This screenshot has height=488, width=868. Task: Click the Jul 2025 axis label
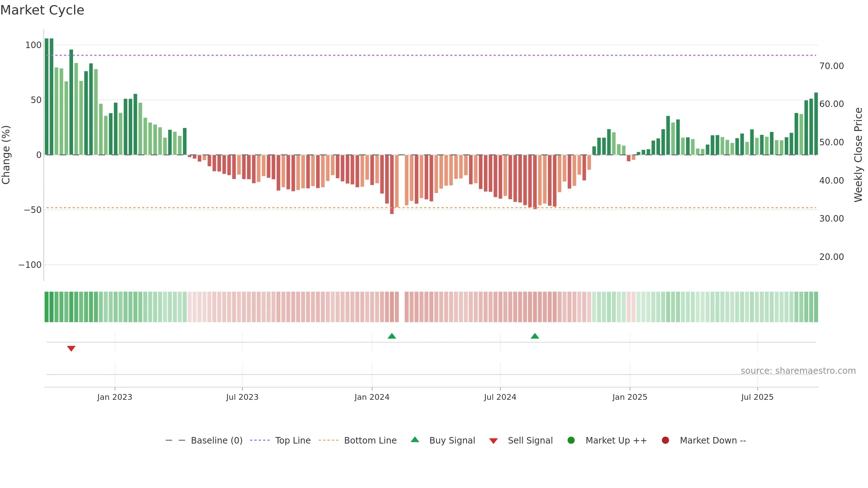(x=757, y=397)
